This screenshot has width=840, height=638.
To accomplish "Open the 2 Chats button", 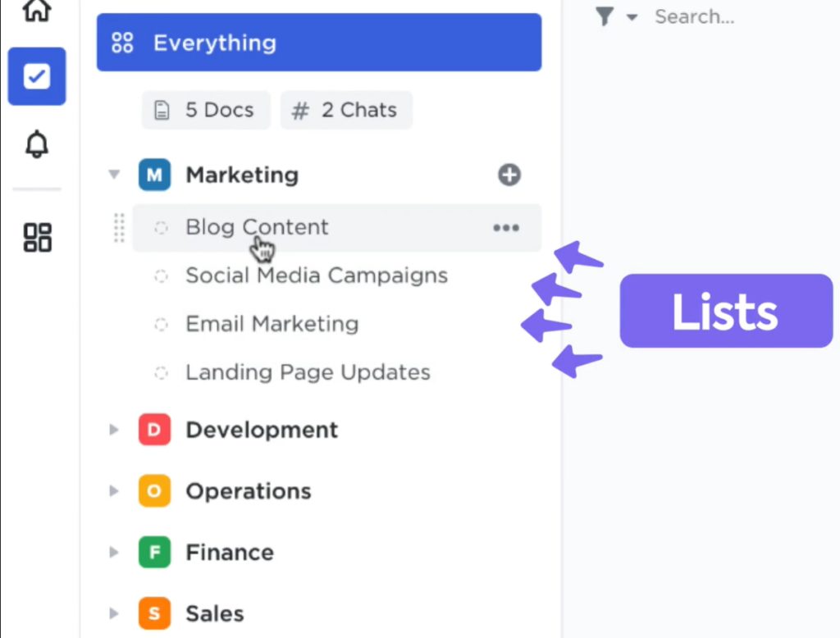I will 346,111.
